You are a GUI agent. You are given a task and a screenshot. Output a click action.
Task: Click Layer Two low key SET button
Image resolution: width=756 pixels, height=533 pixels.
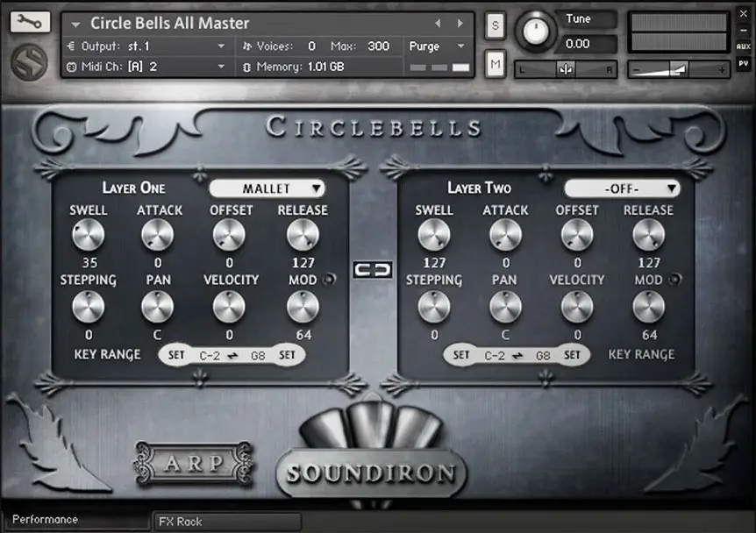[x=461, y=355]
